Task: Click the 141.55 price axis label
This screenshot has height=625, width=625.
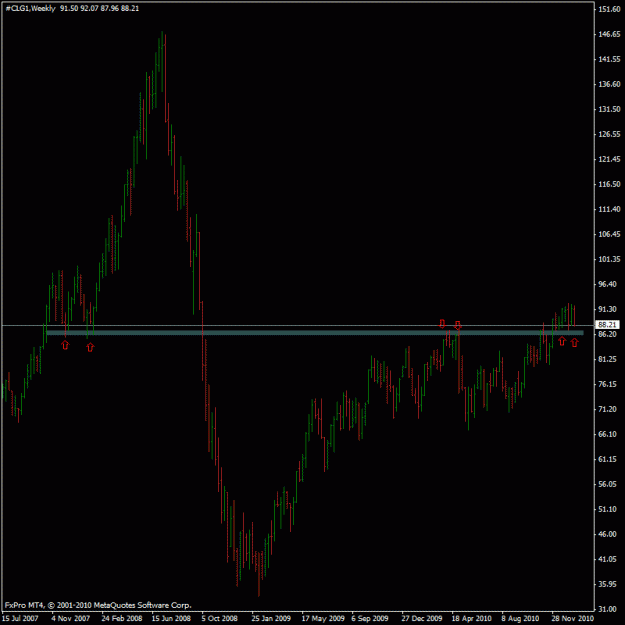Action: tap(609, 59)
